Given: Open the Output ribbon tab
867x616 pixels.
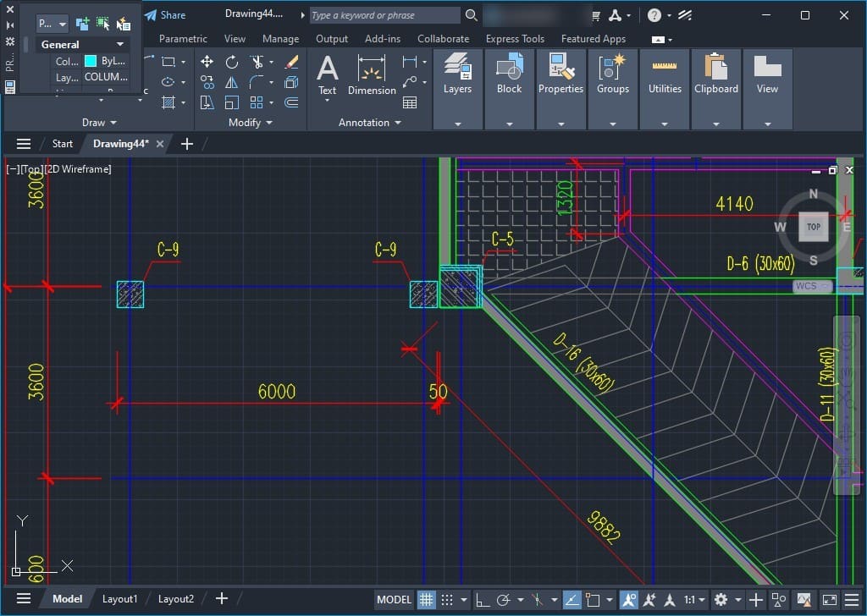Looking at the screenshot, I should click(x=332, y=39).
